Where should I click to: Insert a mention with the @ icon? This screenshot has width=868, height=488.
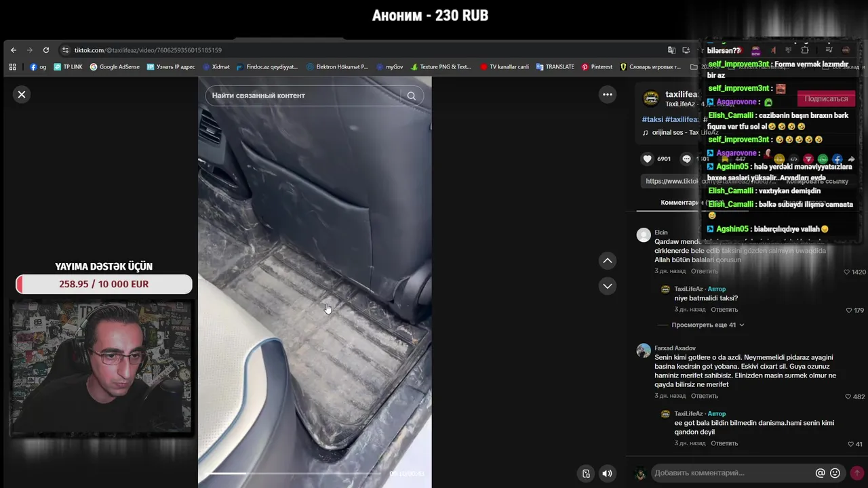820,473
